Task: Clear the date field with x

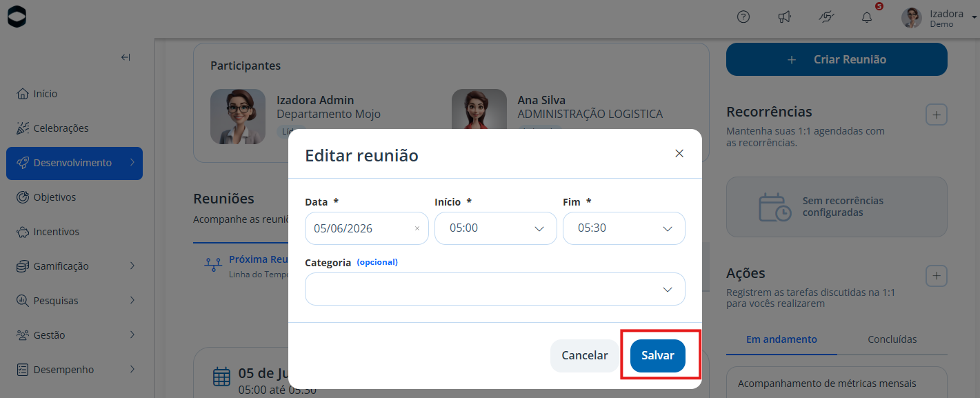Action: [417, 228]
